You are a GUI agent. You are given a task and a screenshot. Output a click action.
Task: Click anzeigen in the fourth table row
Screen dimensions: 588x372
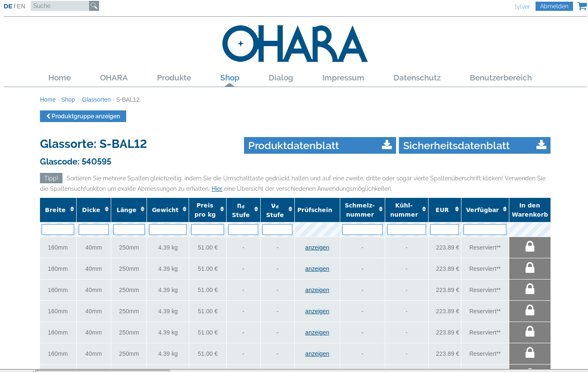[x=317, y=311]
